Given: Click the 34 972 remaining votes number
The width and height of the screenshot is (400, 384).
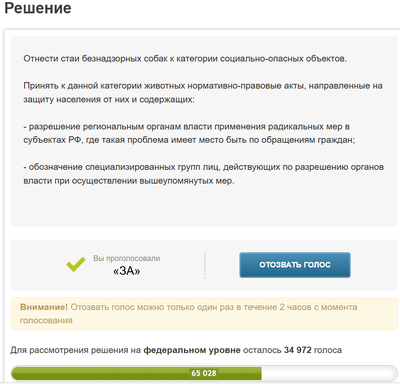Looking at the screenshot, I should pos(298,350).
